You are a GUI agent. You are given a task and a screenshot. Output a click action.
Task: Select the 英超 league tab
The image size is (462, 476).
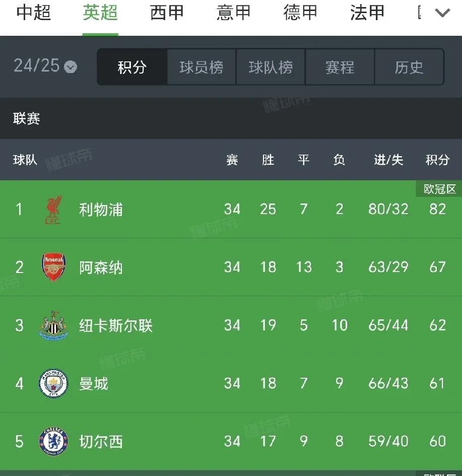tap(100, 13)
